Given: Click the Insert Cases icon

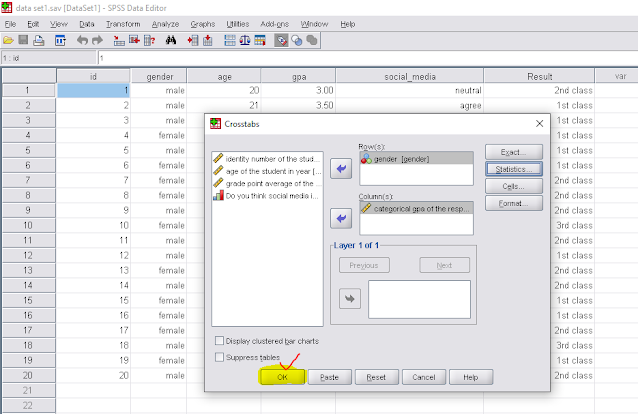Looking at the screenshot, I should click(x=192, y=40).
